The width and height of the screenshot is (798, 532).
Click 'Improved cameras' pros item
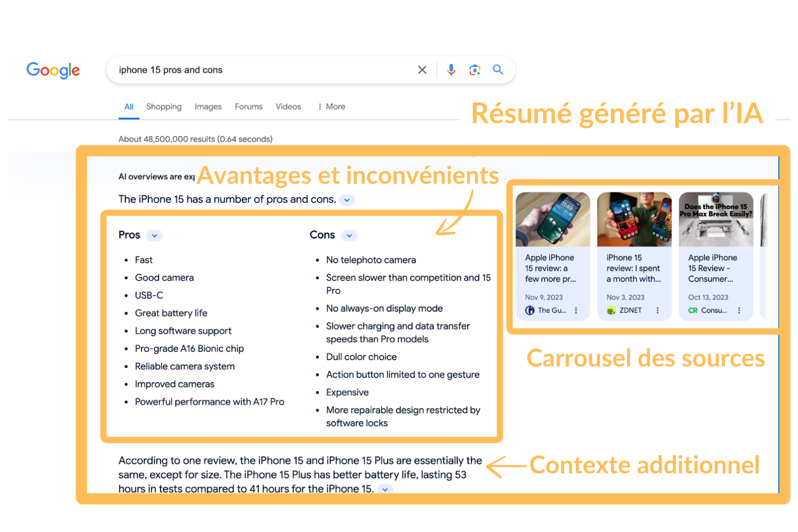tap(175, 384)
